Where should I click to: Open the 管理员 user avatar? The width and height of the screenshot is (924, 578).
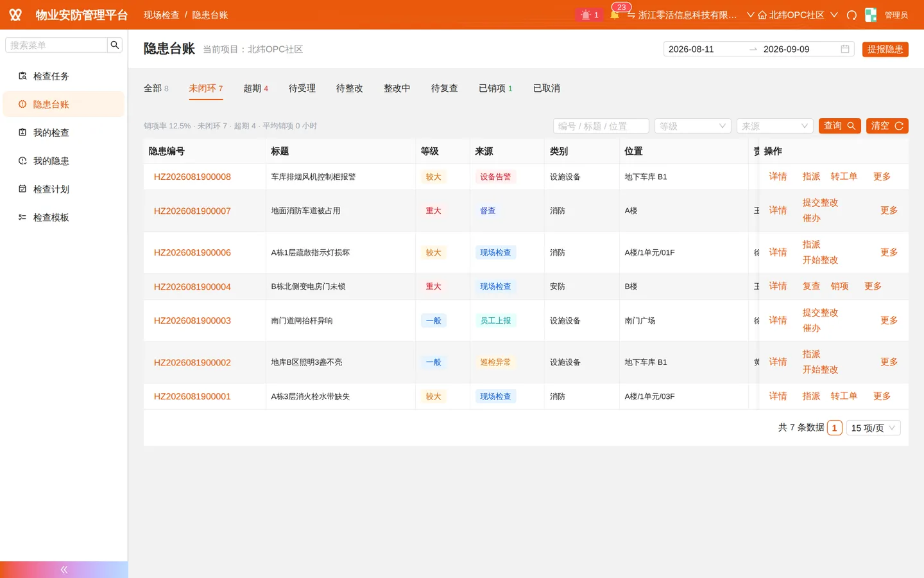[871, 15]
